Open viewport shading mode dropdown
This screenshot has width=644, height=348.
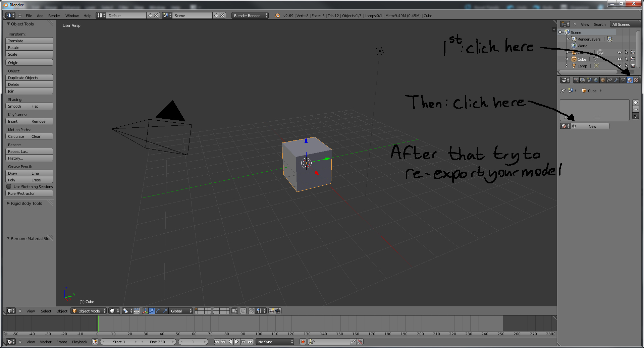114,311
